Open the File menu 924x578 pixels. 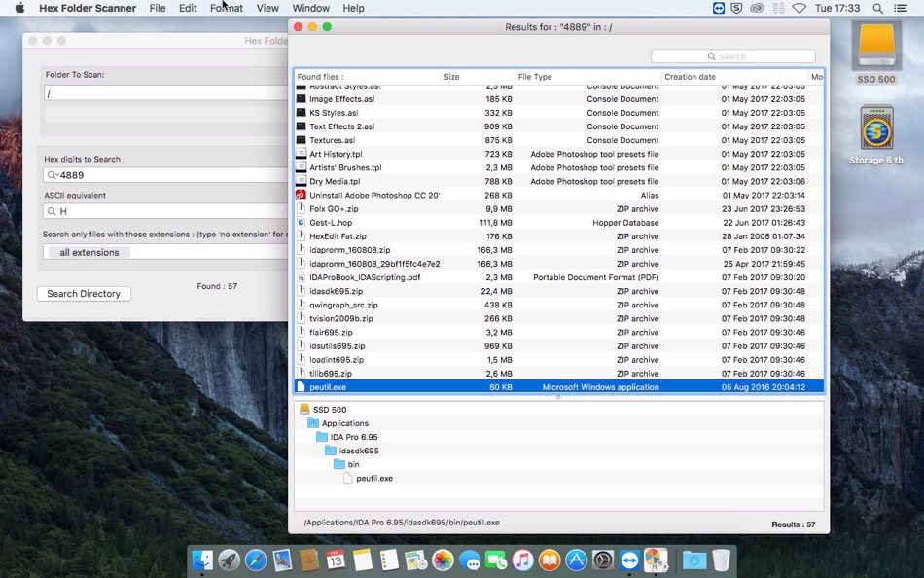click(x=158, y=8)
